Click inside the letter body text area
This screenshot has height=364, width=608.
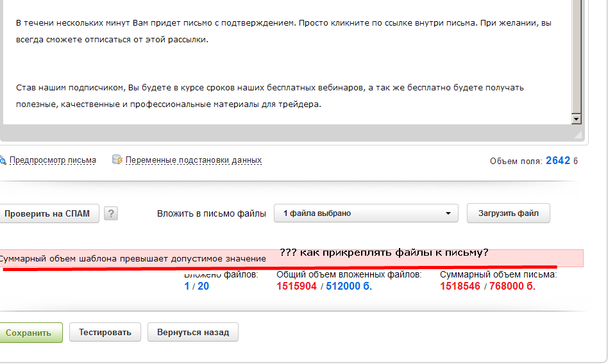click(x=287, y=62)
